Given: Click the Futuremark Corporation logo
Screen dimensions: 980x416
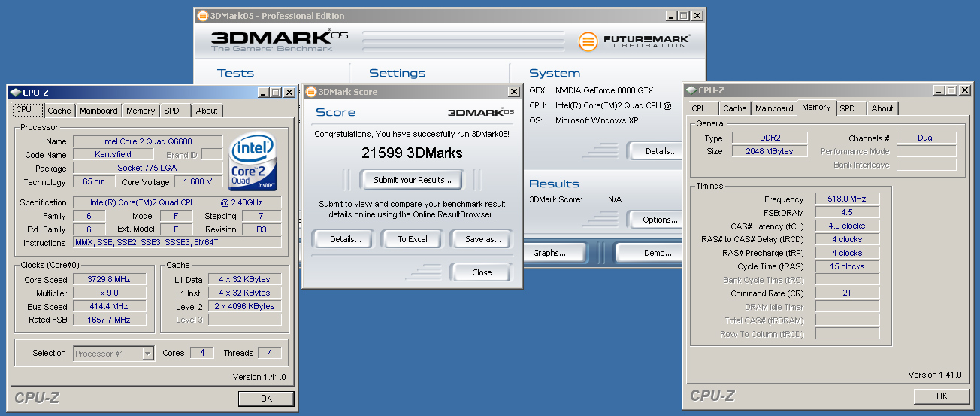Looking at the screenshot, I should click(x=634, y=41).
